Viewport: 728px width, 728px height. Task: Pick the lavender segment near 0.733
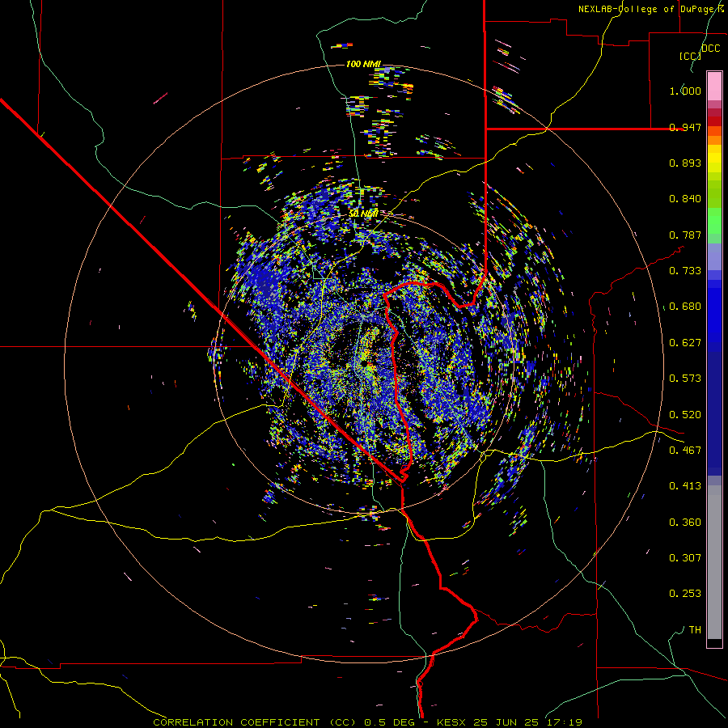pos(714,256)
